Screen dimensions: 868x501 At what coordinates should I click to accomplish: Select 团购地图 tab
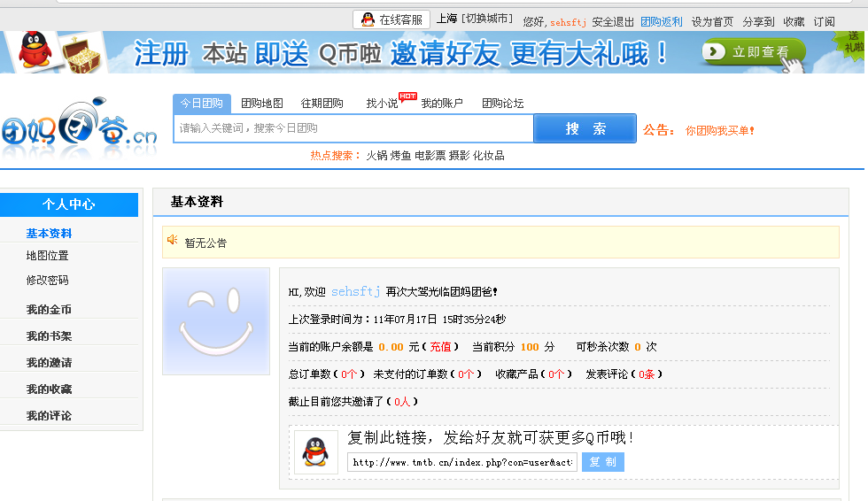[262, 104]
